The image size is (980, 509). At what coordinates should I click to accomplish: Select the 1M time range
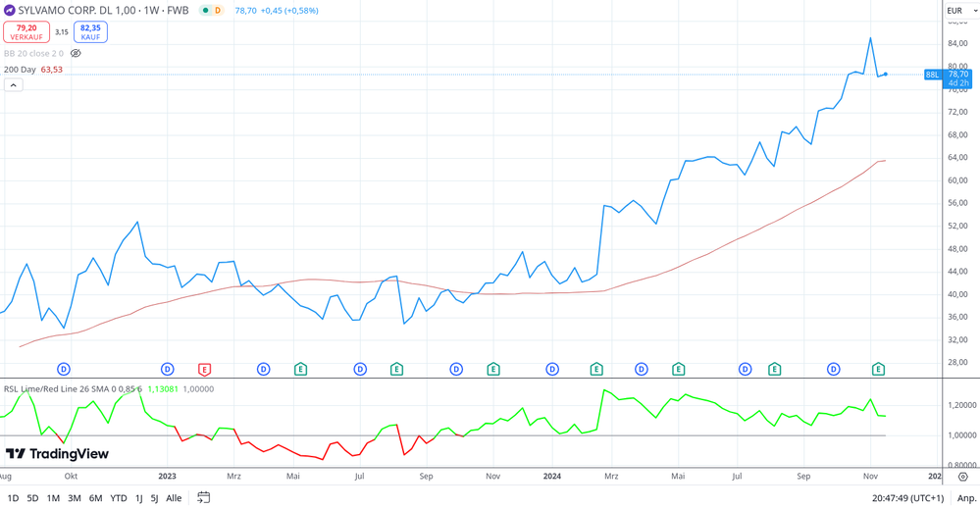pos(53,498)
